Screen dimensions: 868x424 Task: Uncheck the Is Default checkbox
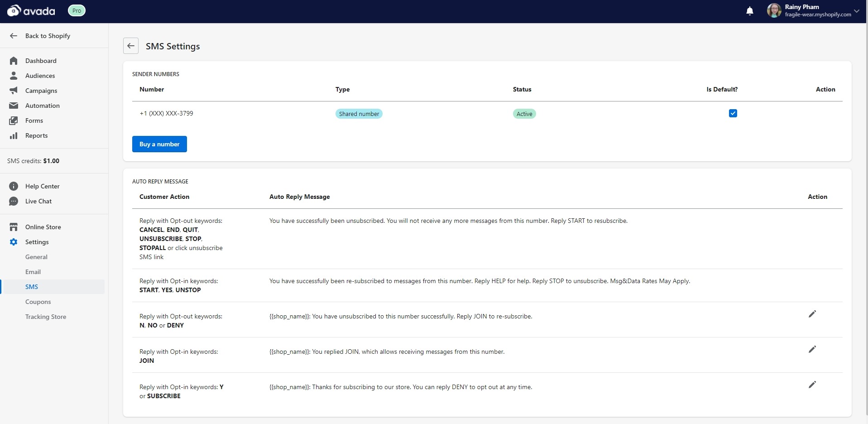coord(733,113)
